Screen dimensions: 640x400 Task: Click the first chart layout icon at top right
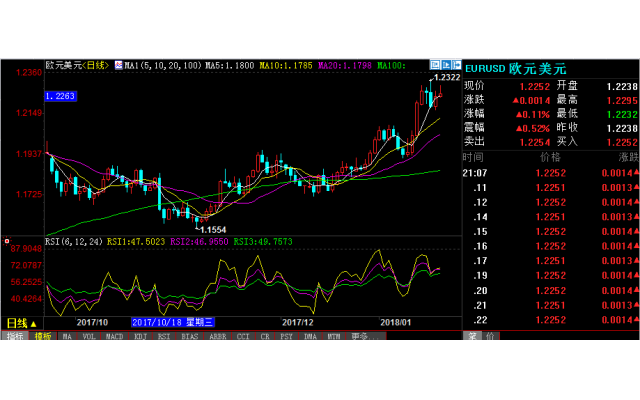pos(435,64)
